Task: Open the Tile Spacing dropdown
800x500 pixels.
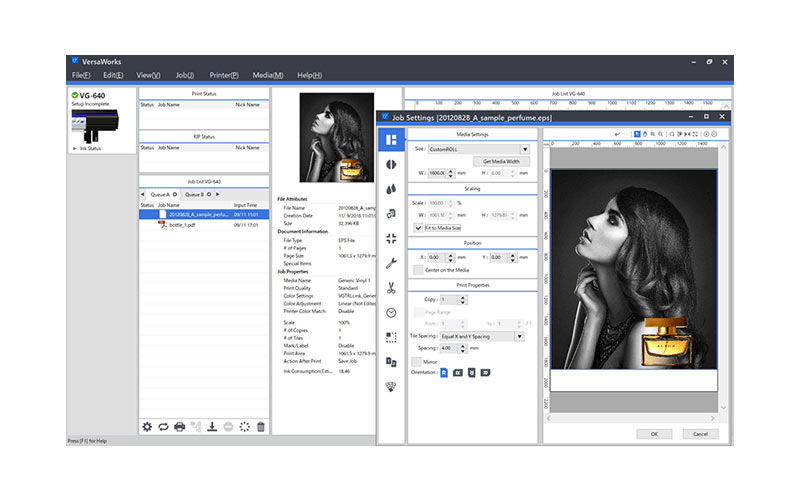Action: pyautogui.click(x=482, y=337)
